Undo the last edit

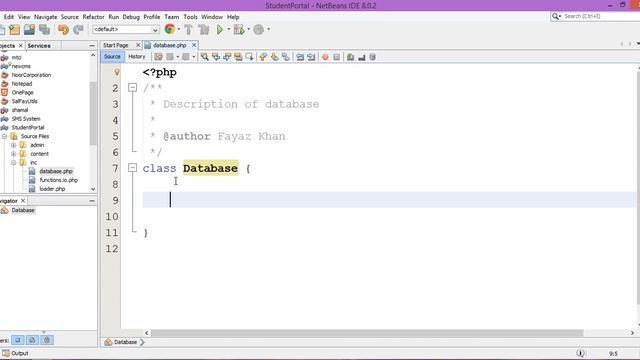pyautogui.click(x=63, y=29)
